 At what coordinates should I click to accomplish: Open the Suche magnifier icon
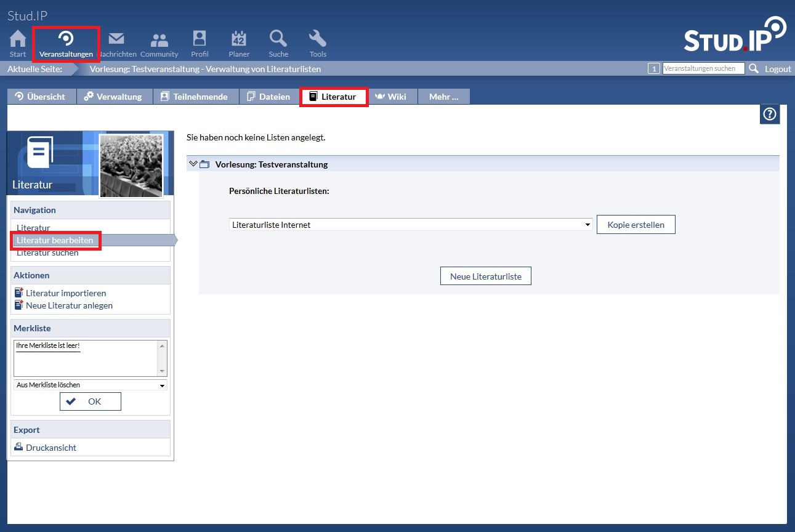[278, 39]
